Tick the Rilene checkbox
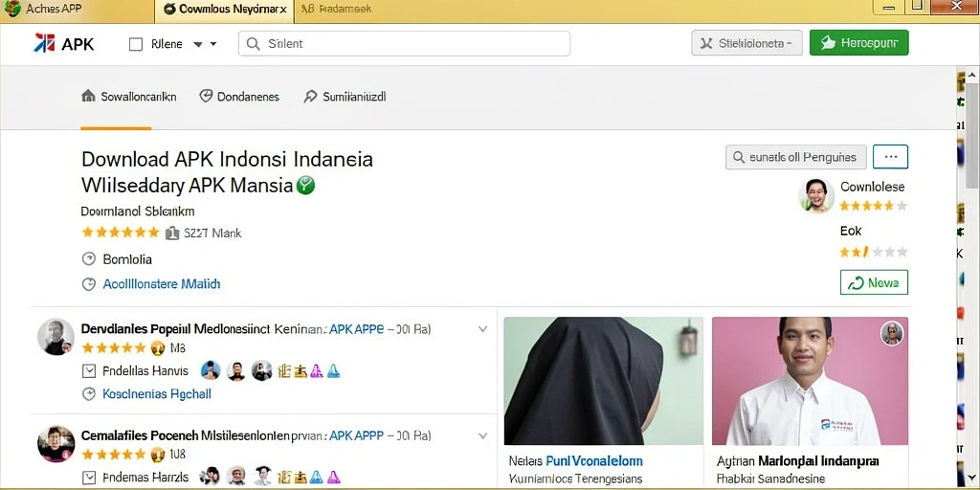The width and height of the screenshot is (980, 490). coord(136,44)
